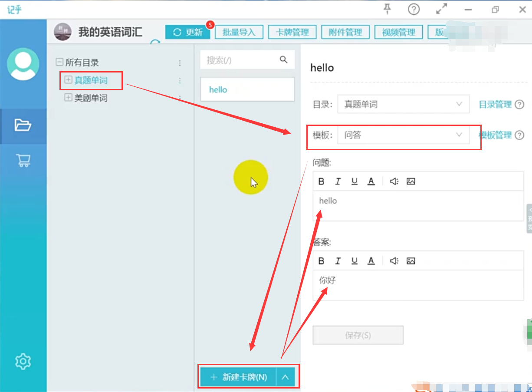Click the font color A icon in the answer editor
Viewport: 532px width, 392px height.
pos(371,260)
